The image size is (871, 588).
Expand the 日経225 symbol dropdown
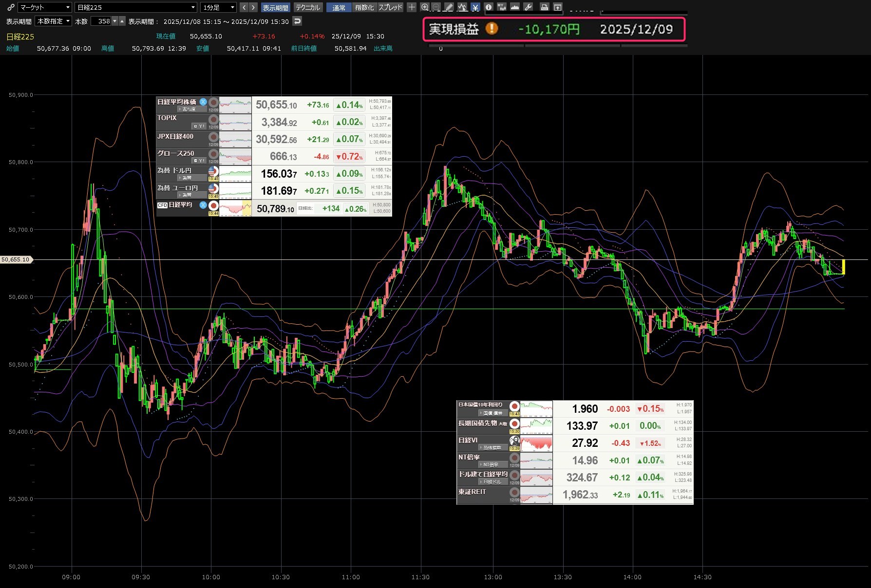point(136,7)
